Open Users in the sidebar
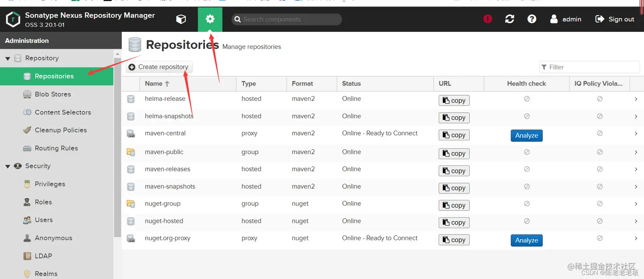Screen dimensions: 644x279 click(x=57, y=220)
